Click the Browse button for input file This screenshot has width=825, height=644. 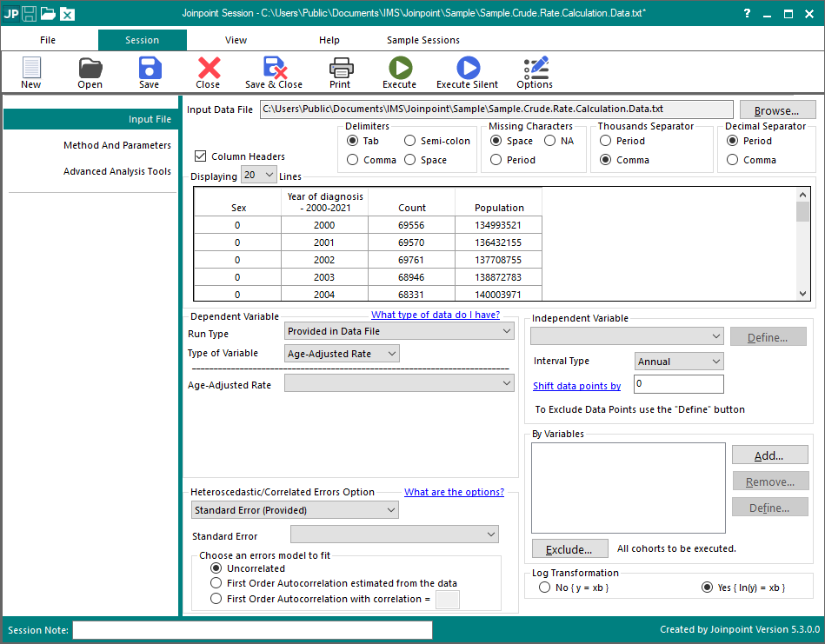pyautogui.click(x=776, y=110)
